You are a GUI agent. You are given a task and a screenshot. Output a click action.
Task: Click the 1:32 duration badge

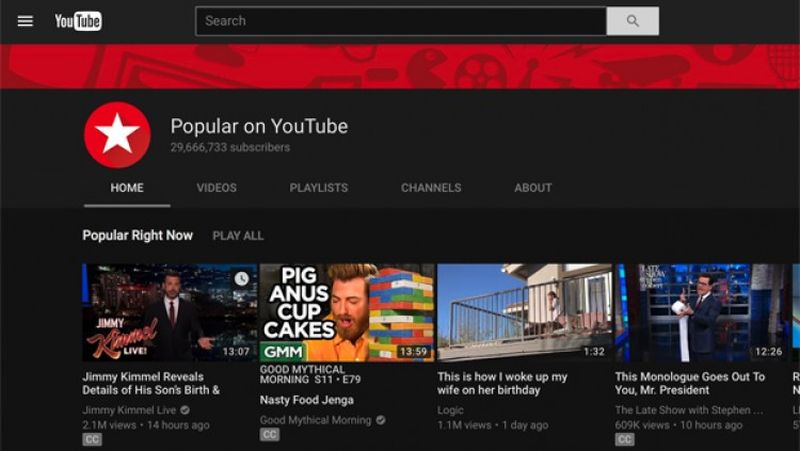[x=594, y=352]
